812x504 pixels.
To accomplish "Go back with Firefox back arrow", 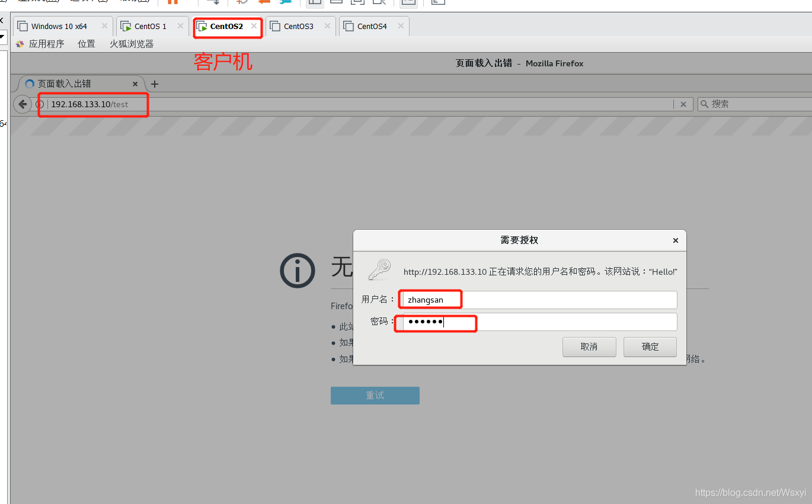I will tap(23, 104).
